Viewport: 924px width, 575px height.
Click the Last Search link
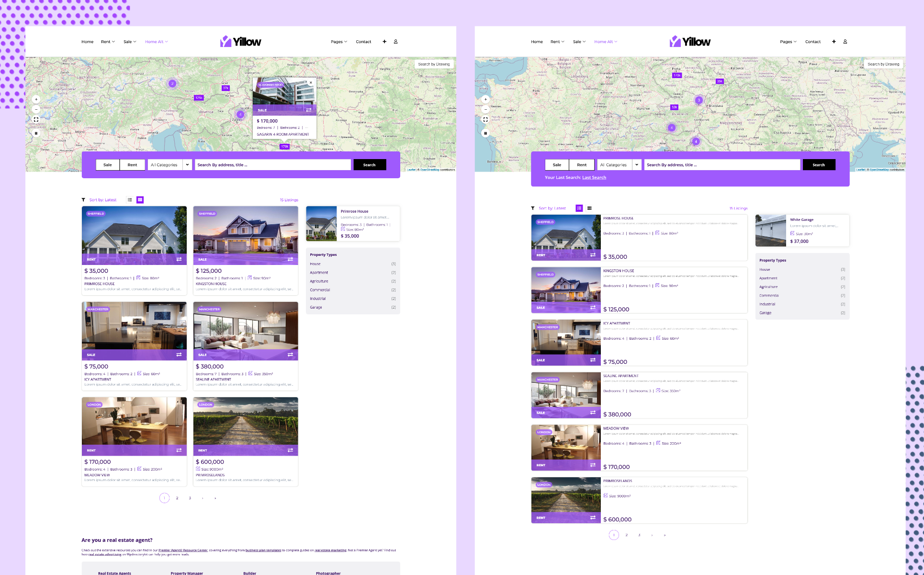(x=594, y=178)
